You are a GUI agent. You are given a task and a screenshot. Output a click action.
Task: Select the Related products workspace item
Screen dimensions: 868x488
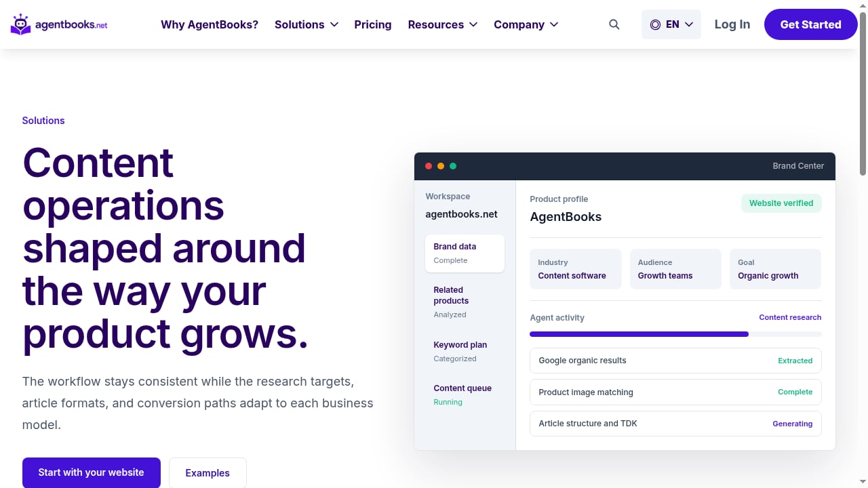pyautogui.click(x=465, y=302)
